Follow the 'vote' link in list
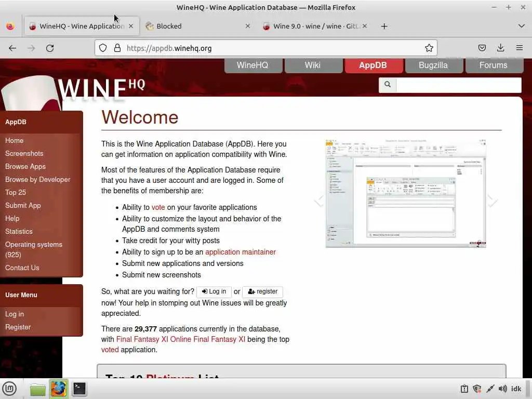The image size is (532, 399). click(158, 207)
